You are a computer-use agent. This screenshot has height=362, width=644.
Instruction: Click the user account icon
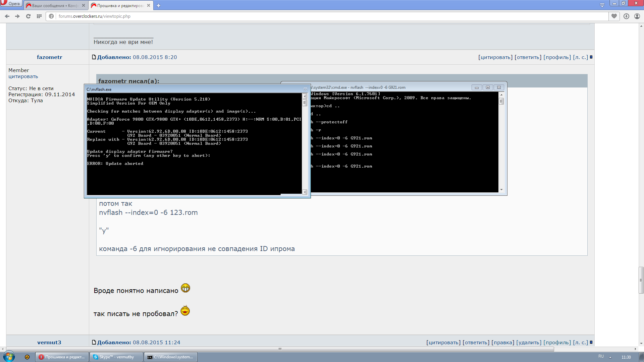coord(637,16)
